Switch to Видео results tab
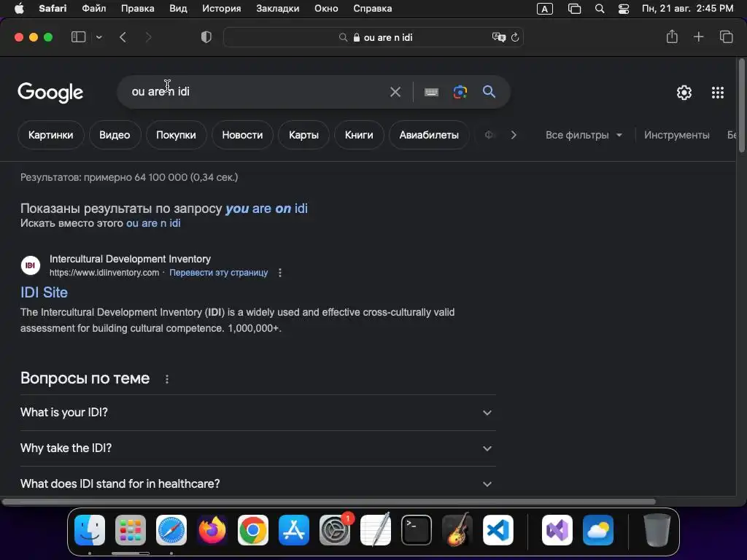This screenshot has width=747, height=560. [x=115, y=135]
